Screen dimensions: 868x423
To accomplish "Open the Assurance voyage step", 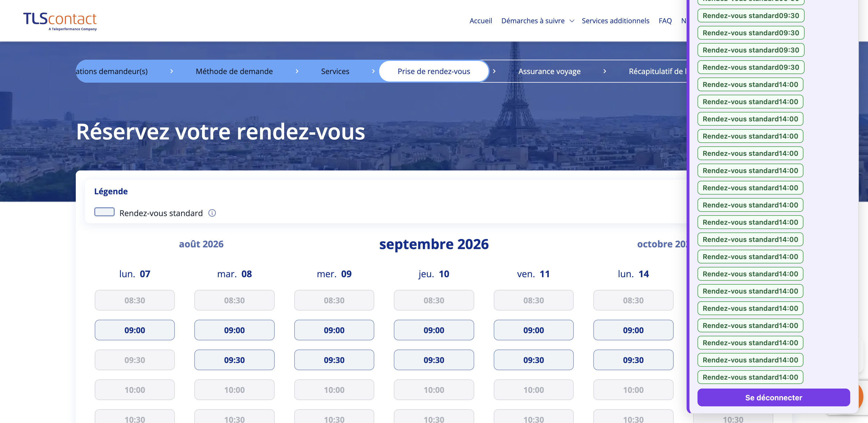I will pyautogui.click(x=549, y=71).
